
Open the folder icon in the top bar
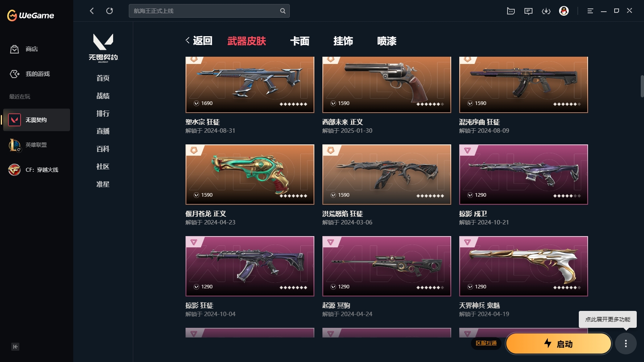click(x=511, y=11)
